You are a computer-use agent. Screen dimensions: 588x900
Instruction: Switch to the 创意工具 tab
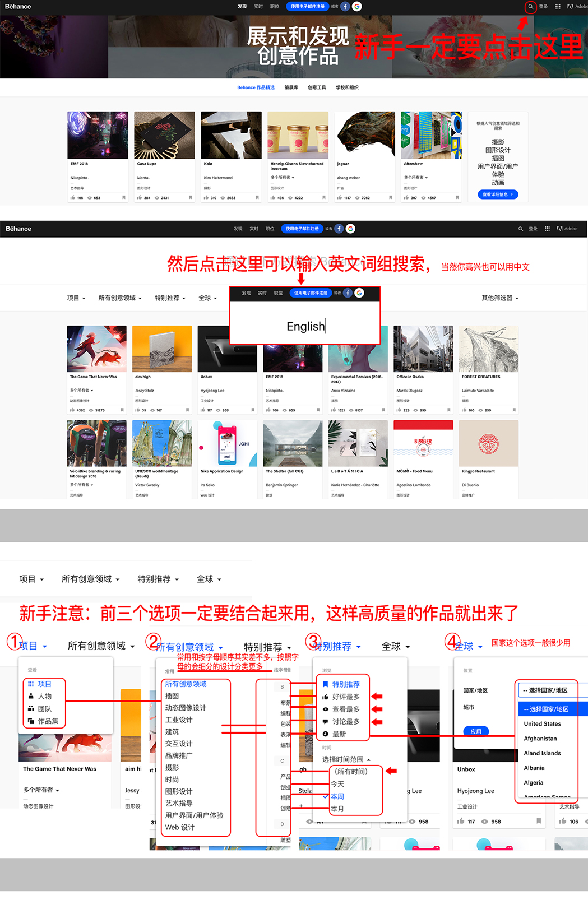pyautogui.click(x=317, y=87)
